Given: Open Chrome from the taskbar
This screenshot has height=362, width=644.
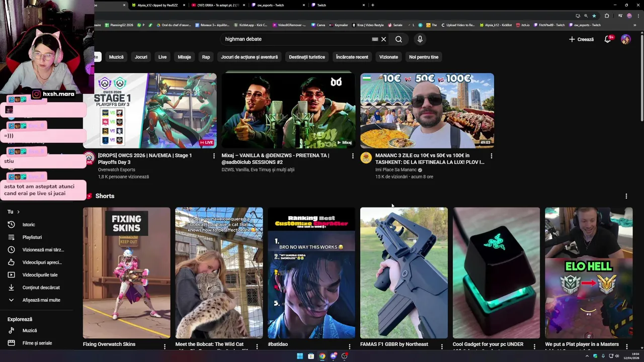Looking at the screenshot, I should (x=322, y=356).
